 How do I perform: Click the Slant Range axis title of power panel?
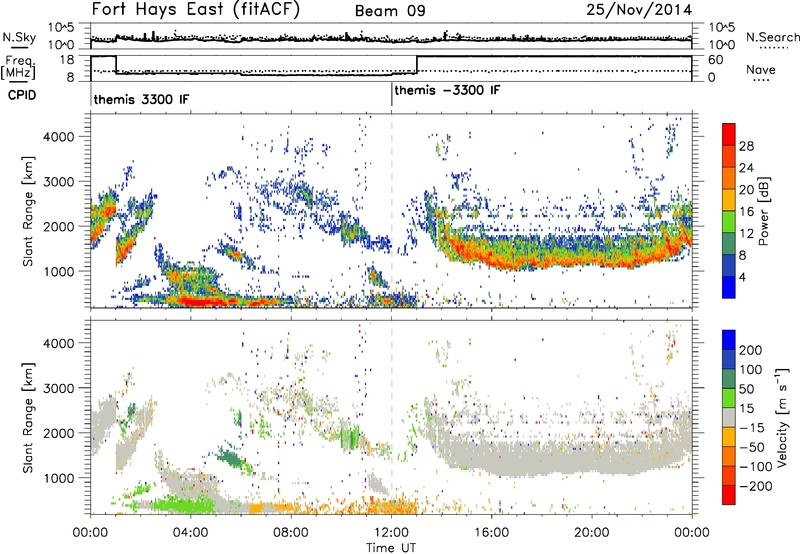point(28,211)
